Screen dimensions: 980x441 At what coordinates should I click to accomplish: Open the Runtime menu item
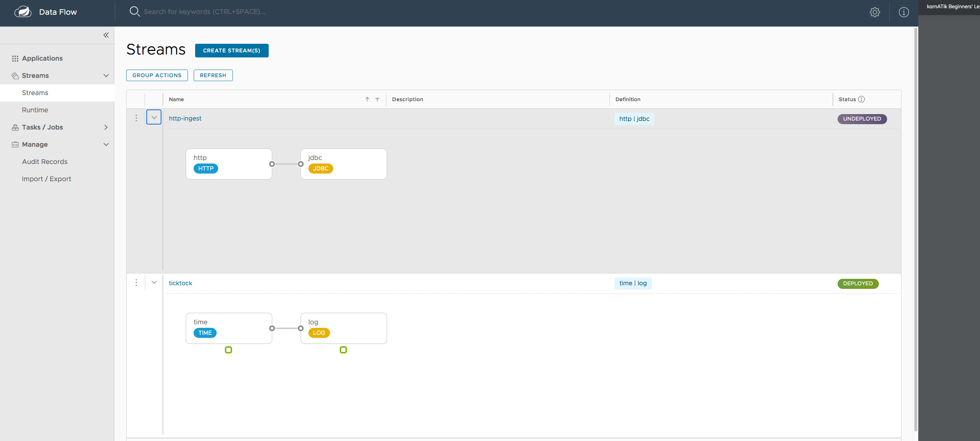(x=35, y=110)
